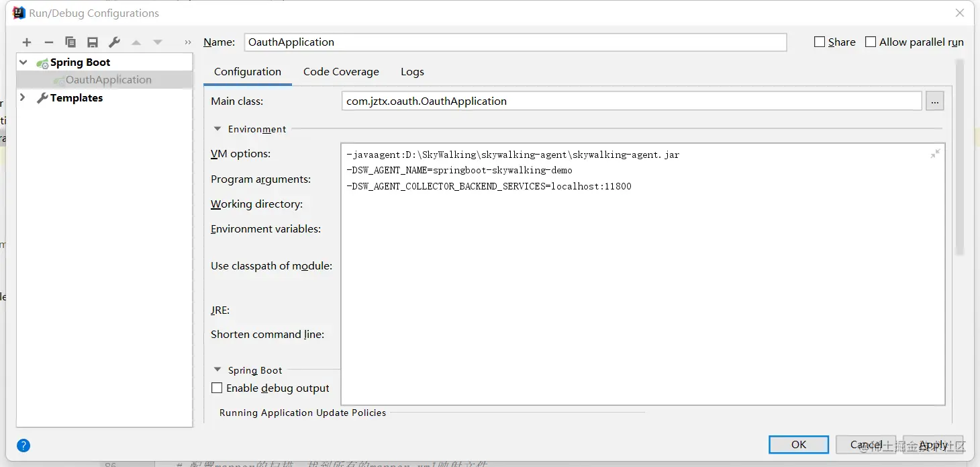
Task: Collapse the Spring Boot tree node
Action: 24,62
